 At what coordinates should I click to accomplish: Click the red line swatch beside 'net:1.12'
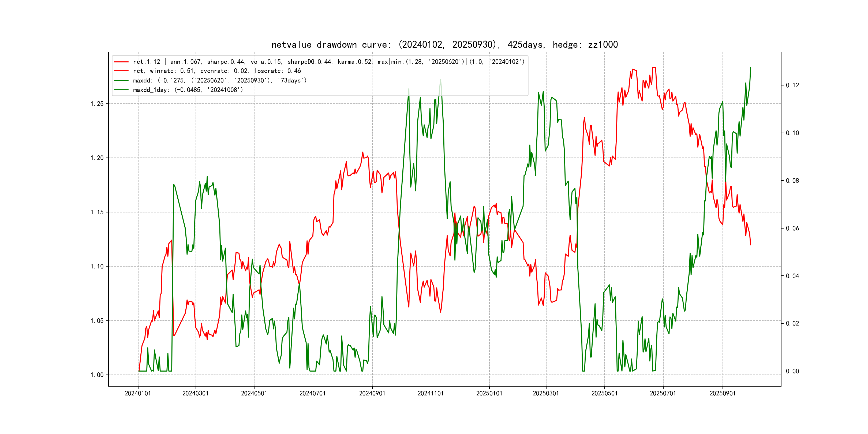click(121, 62)
